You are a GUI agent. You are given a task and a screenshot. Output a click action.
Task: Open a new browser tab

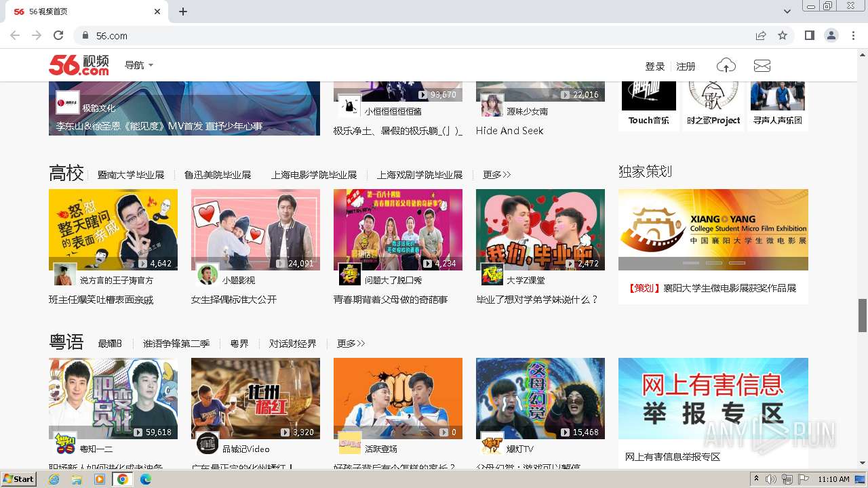click(x=183, y=12)
